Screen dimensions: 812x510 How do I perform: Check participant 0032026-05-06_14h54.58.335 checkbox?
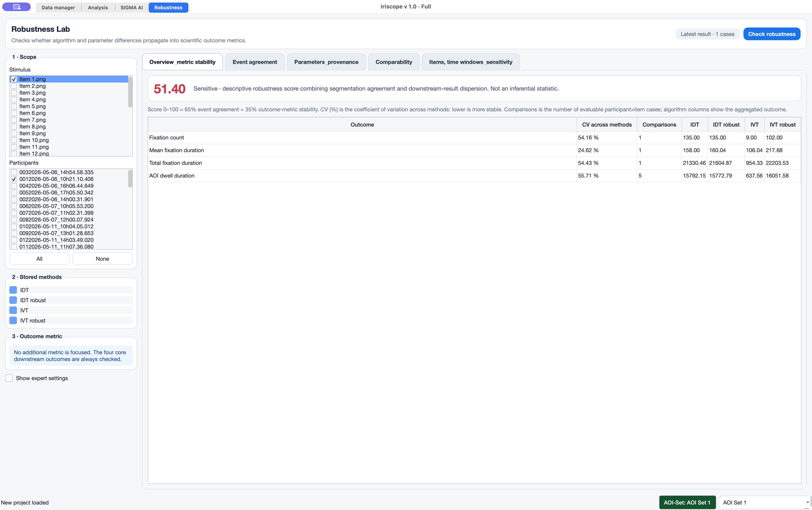click(14, 172)
